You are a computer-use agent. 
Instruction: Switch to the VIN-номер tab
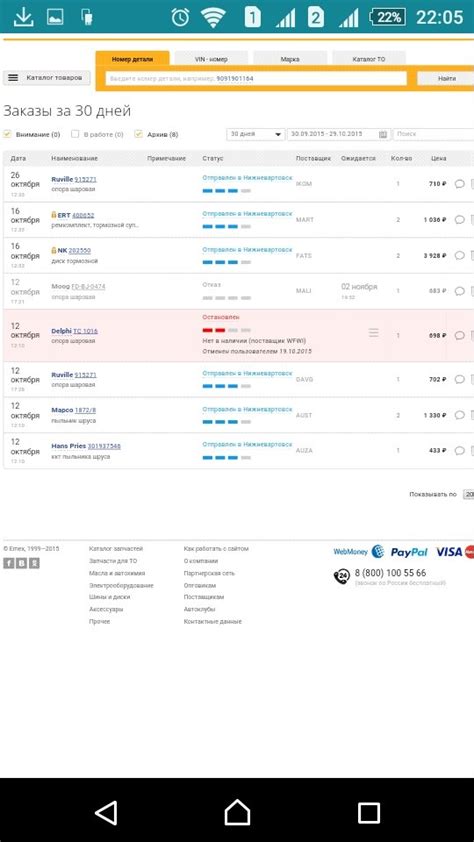pyautogui.click(x=211, y=59)
